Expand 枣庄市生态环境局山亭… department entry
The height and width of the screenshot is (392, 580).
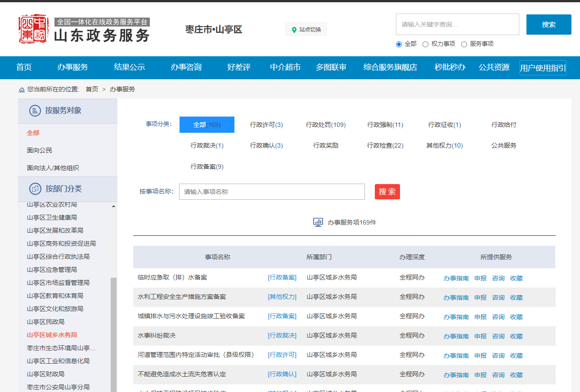61,348
